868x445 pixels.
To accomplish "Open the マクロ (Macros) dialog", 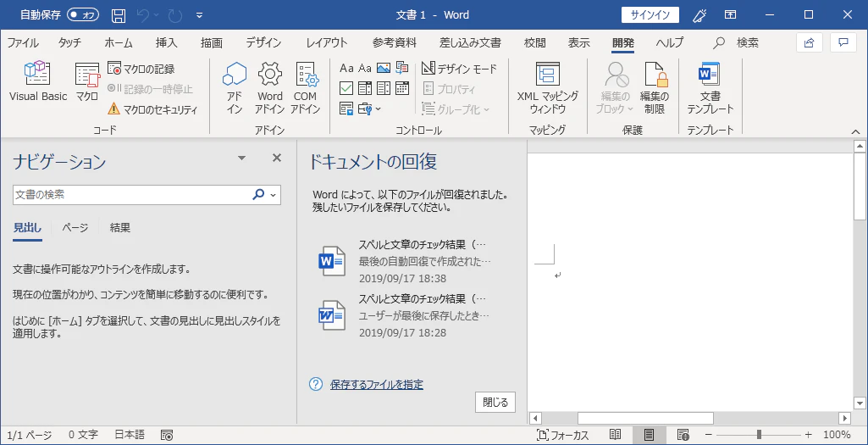I will point(87,81).
